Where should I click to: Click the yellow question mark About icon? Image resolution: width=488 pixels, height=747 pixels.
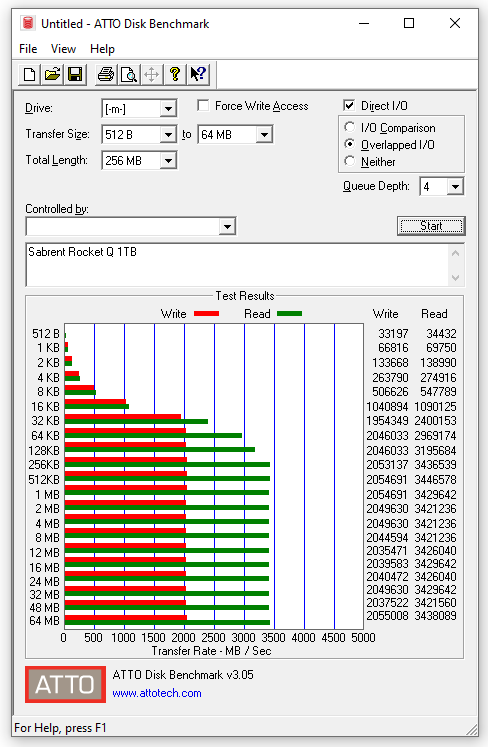tap(175, 74)
